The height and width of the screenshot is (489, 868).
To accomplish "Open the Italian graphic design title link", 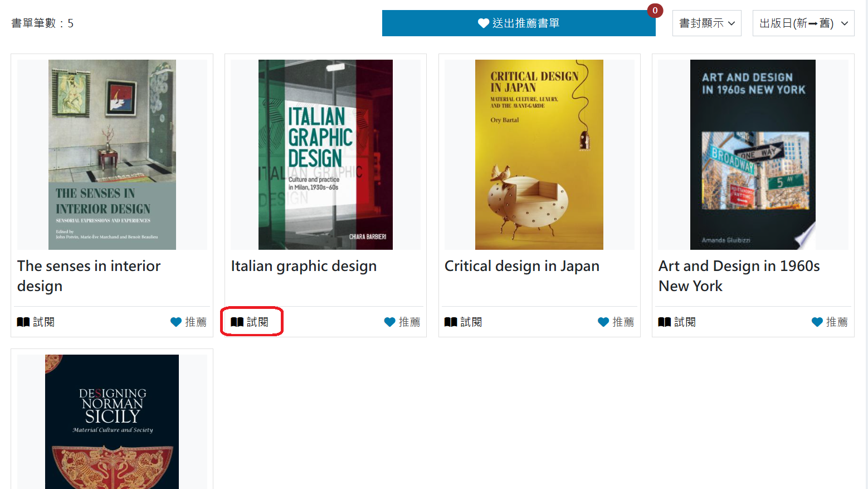I will tap(304, 267).
